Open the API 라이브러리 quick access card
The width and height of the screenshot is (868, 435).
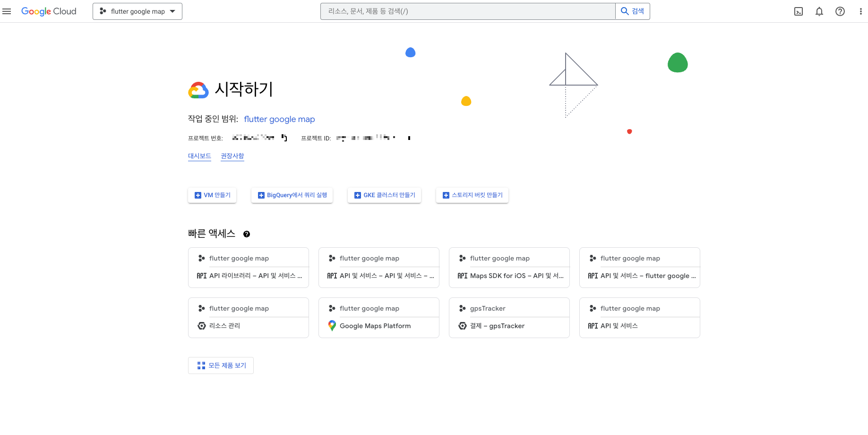click(249, 268)
